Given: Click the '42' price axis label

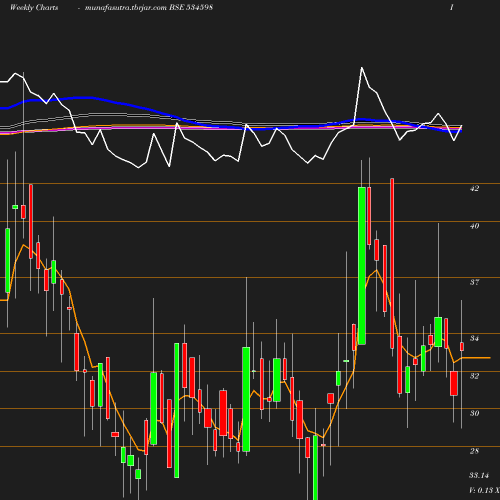Looking at the screenshot, I should coord(474,188).
